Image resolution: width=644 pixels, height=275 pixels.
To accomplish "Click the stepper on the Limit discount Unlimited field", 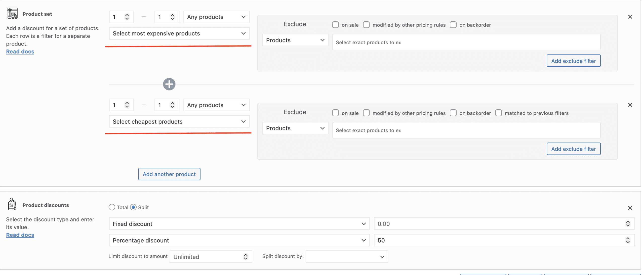I will coord(245,257).
